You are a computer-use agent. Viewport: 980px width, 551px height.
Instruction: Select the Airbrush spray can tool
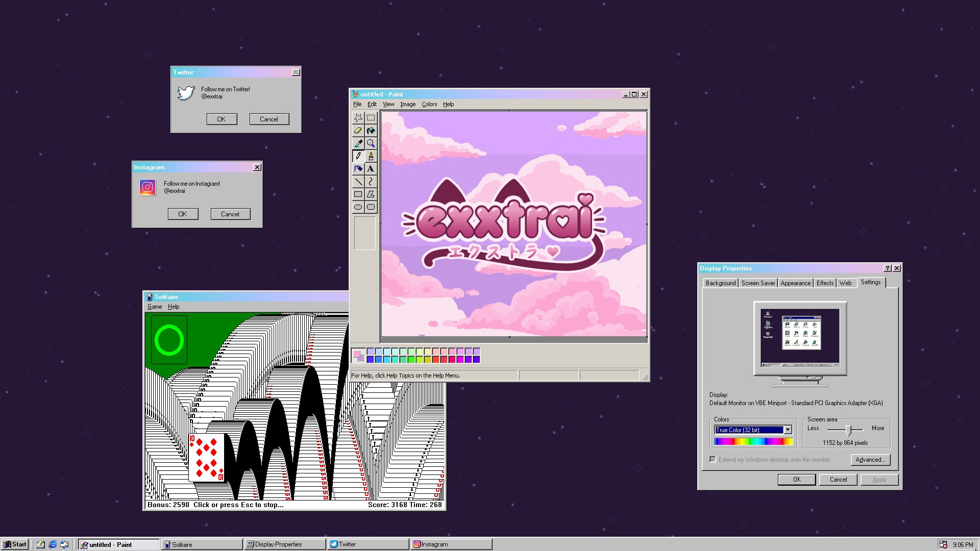click(x=358, y=169)
